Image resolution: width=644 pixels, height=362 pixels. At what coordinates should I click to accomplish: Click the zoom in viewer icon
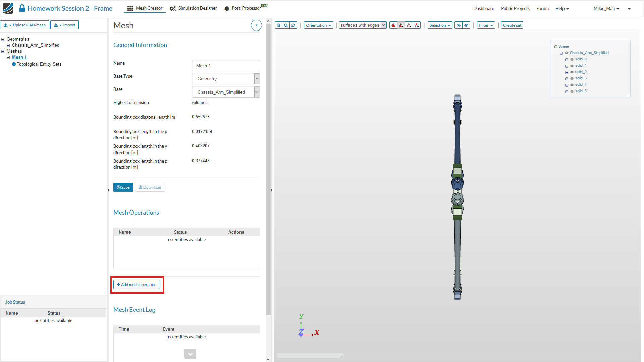click(x=278, y=25)
